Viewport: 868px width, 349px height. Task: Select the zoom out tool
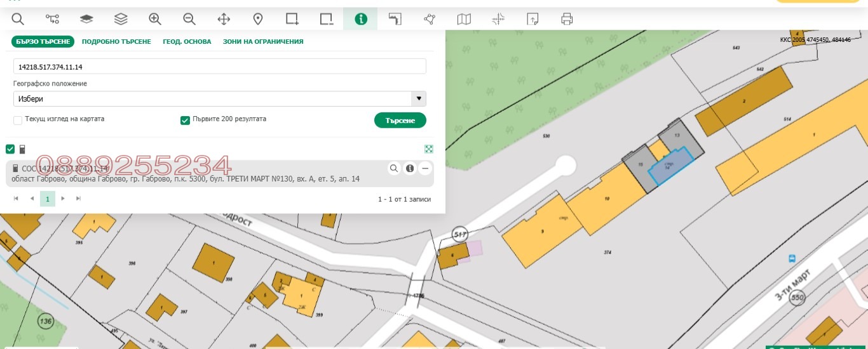[x=189, y=19]
